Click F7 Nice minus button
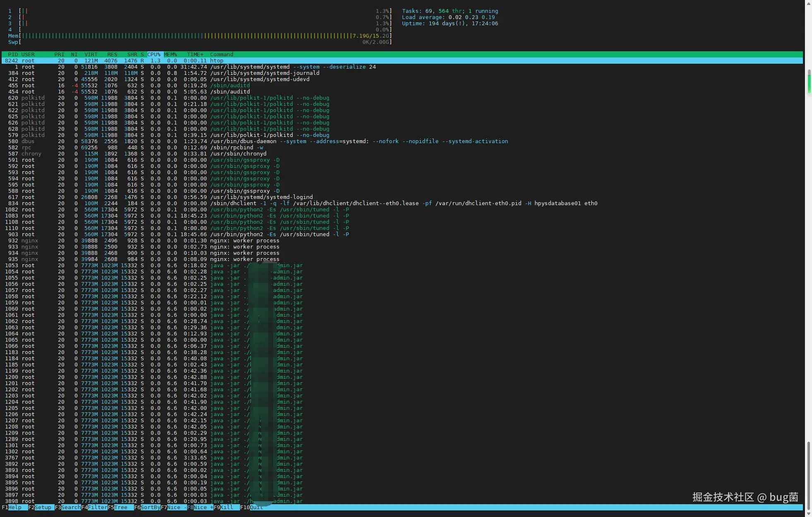 [x=175, y=507]
